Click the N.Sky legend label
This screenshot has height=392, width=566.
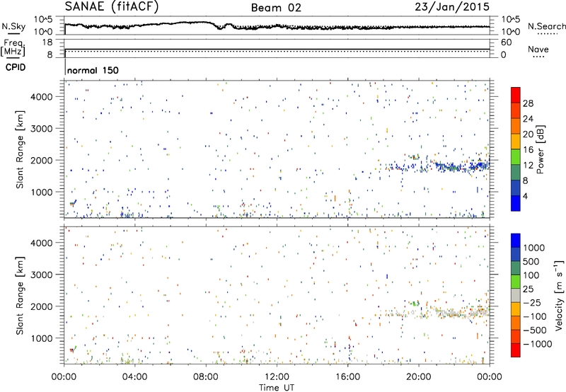(x=13, y=26)
